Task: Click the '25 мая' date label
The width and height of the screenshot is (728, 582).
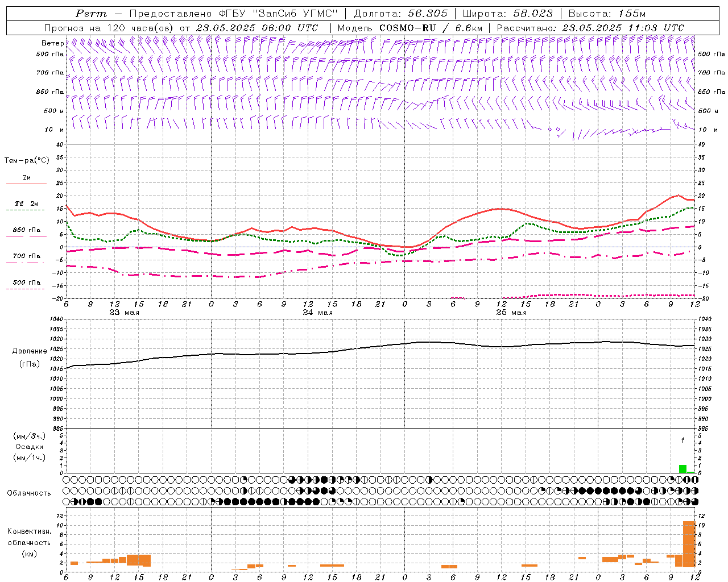Action: (x=511, y=313)
